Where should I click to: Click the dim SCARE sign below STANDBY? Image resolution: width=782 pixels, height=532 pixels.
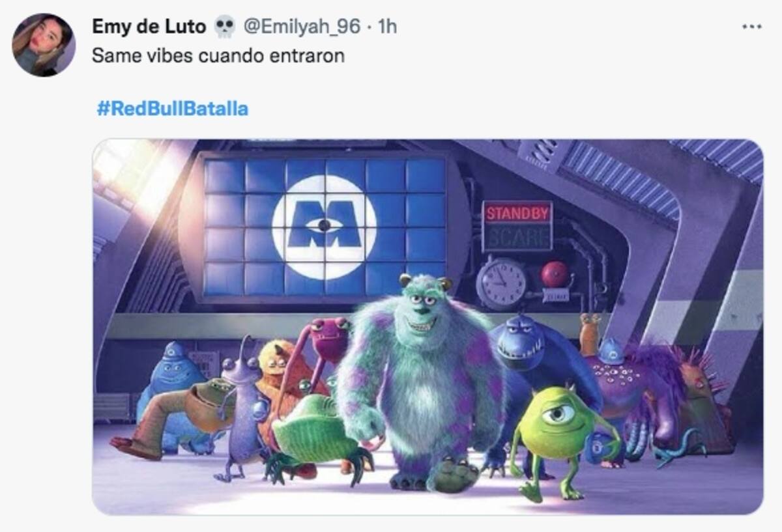[x=517, y=237]
